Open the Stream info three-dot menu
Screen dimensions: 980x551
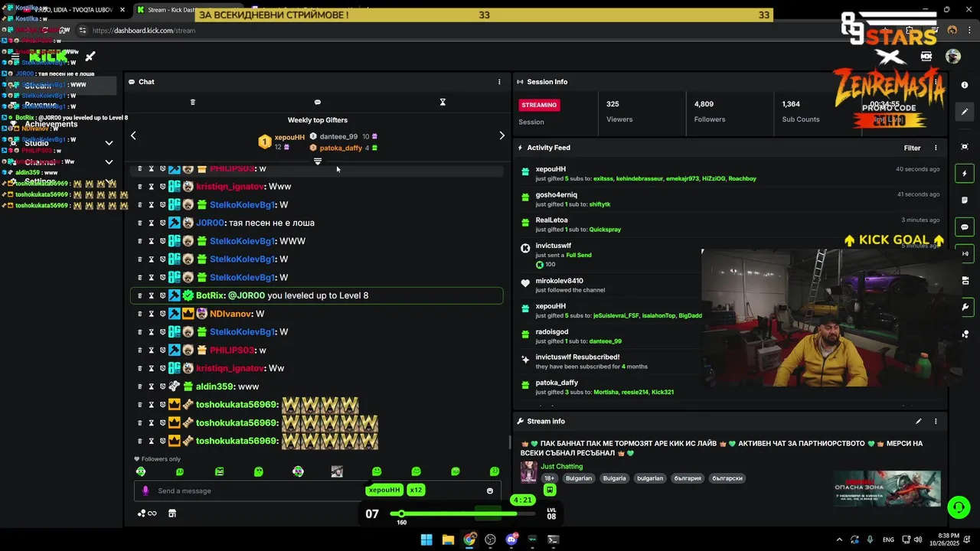(x=936, y=421)
